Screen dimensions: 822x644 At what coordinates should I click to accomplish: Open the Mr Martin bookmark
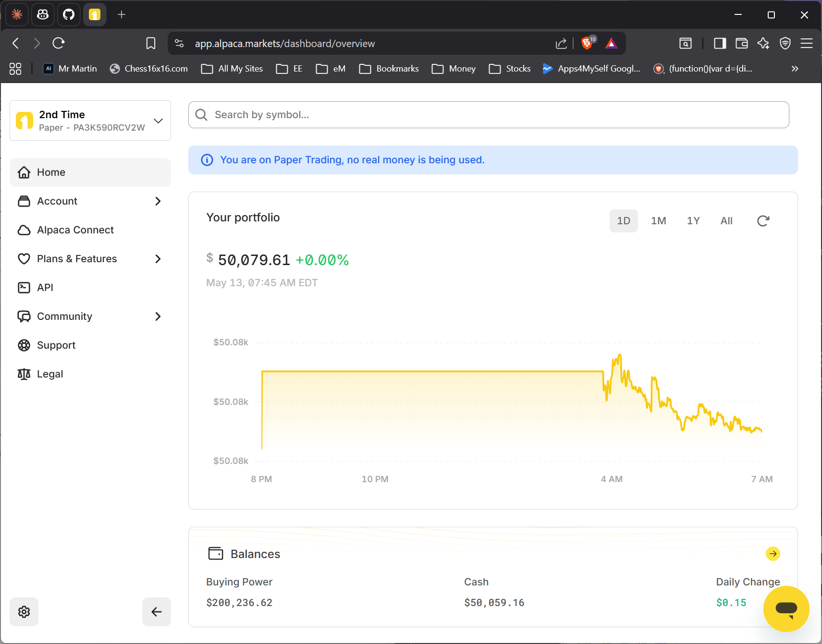70,69
